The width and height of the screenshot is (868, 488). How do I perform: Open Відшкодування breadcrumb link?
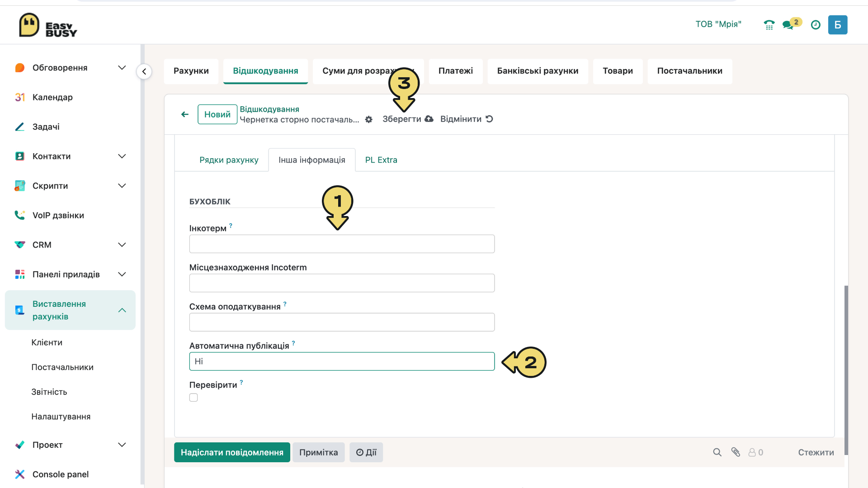coord(269,109)
